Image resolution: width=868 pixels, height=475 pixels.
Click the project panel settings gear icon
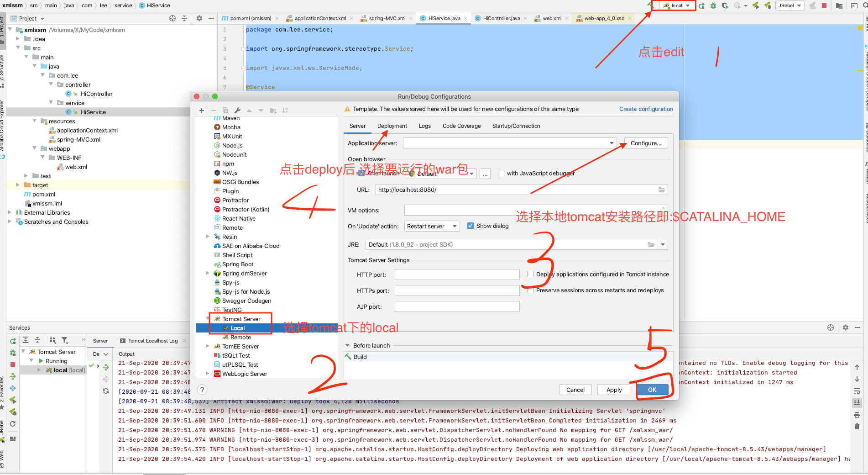pyautogui.click(x=199, y=18)
